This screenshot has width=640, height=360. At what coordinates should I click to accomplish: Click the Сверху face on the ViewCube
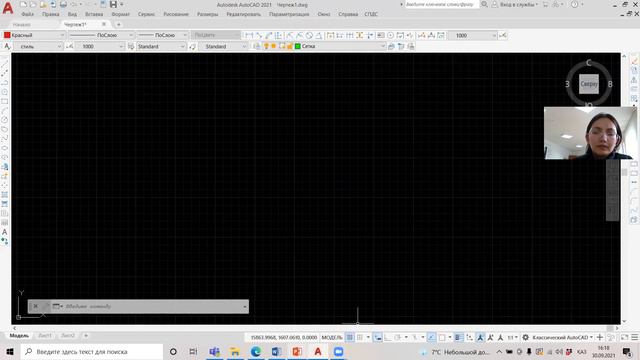coord(589,84)
